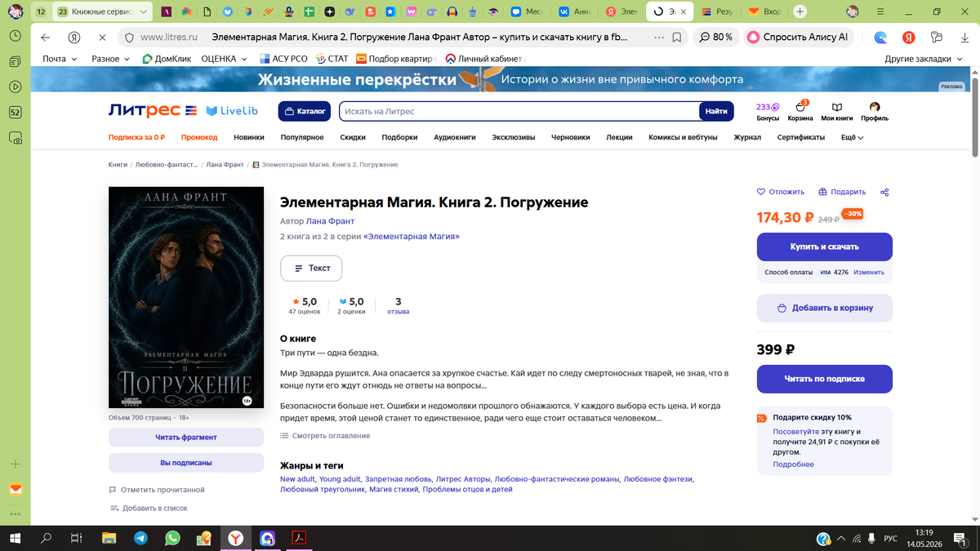The width and height of the screenshot is (980, 551).
Task: Switch to the Книжные сервисы browser tab
Action: tap(102, 11)
